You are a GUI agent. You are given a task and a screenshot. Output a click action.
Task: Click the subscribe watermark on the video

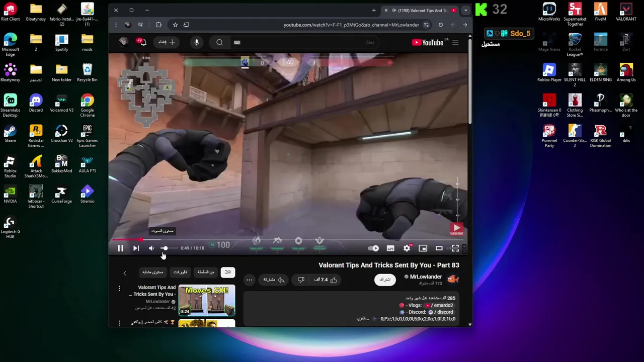[x=456, y=229]
